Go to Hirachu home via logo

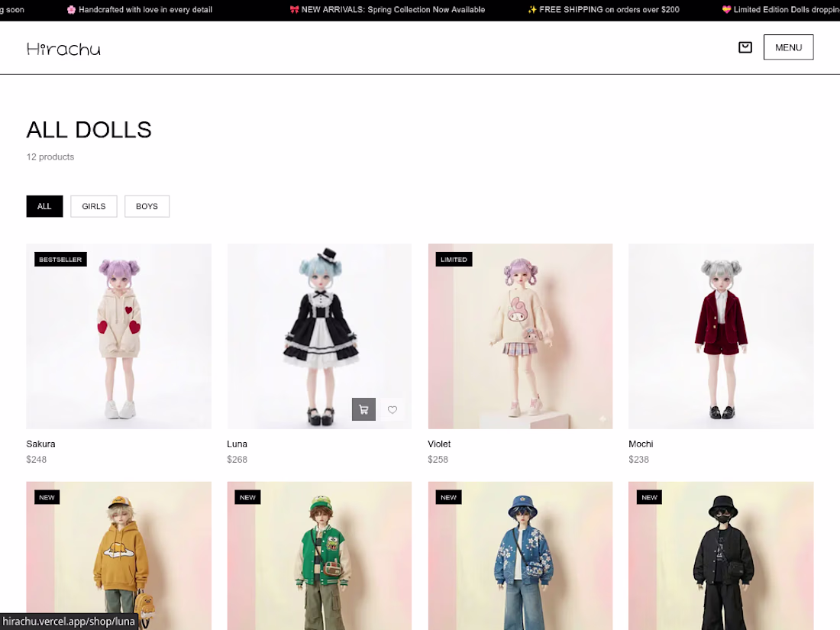click(x=63, y=49)
